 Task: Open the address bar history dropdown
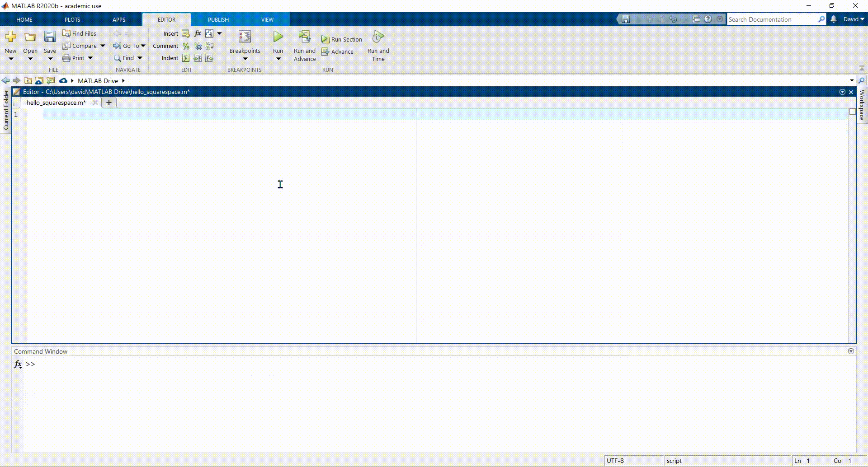[852, 80]
